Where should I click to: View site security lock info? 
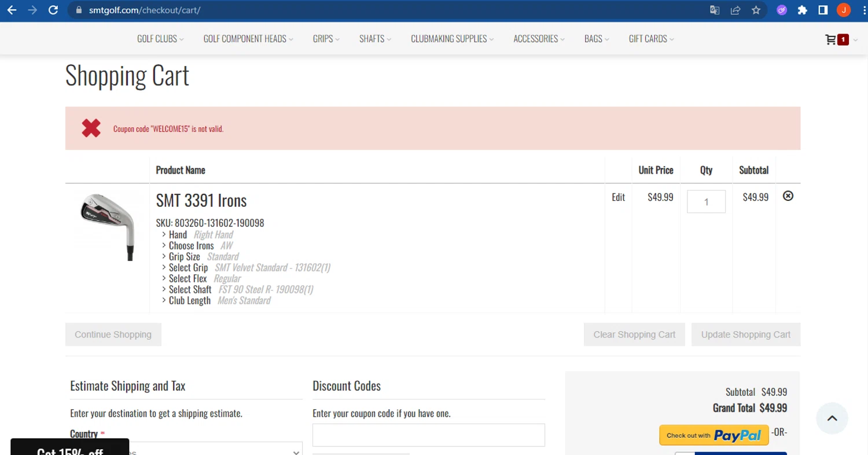point(79,10)
